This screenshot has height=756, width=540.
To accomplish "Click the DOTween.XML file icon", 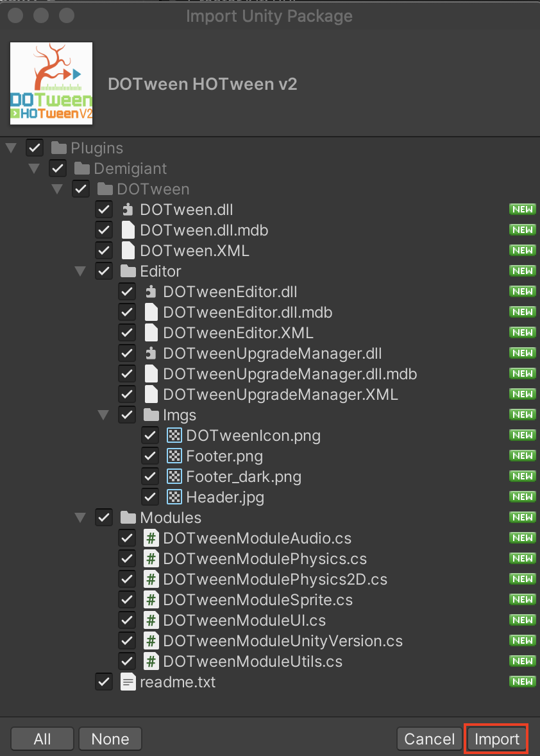I will [128, 251].
